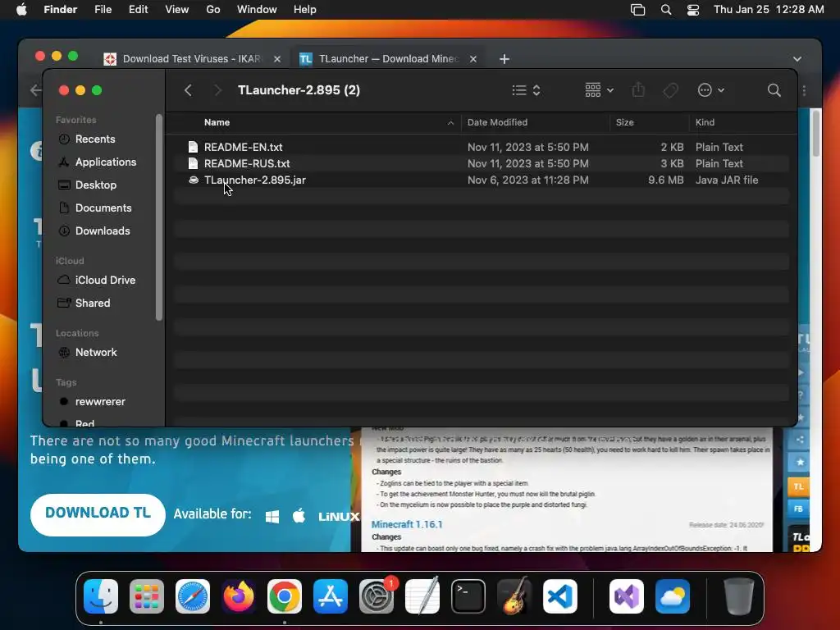Click the Apple logo download icon
The width and height of the screenshot is (840, 630).
point(299,516)
